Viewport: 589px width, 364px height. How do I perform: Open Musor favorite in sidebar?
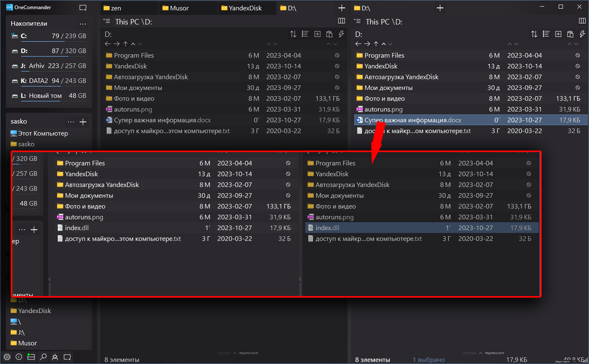(x=23, y=343)
